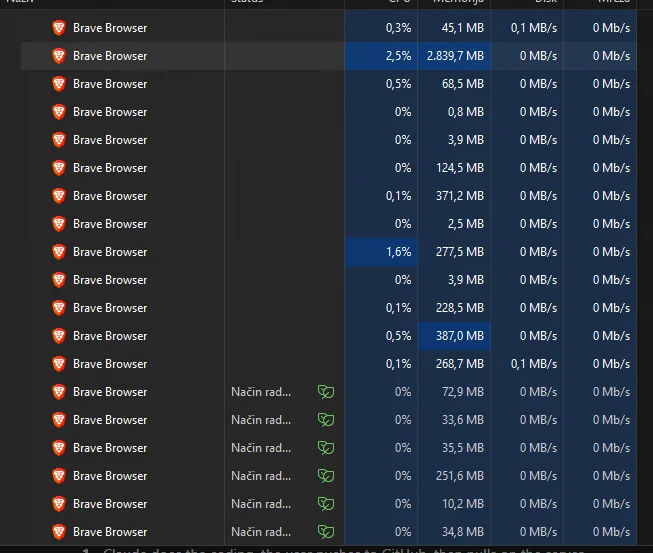Click Brave icon in the 72,9 MB row
The width and height of the screenshot is (653, 553).
59,391
